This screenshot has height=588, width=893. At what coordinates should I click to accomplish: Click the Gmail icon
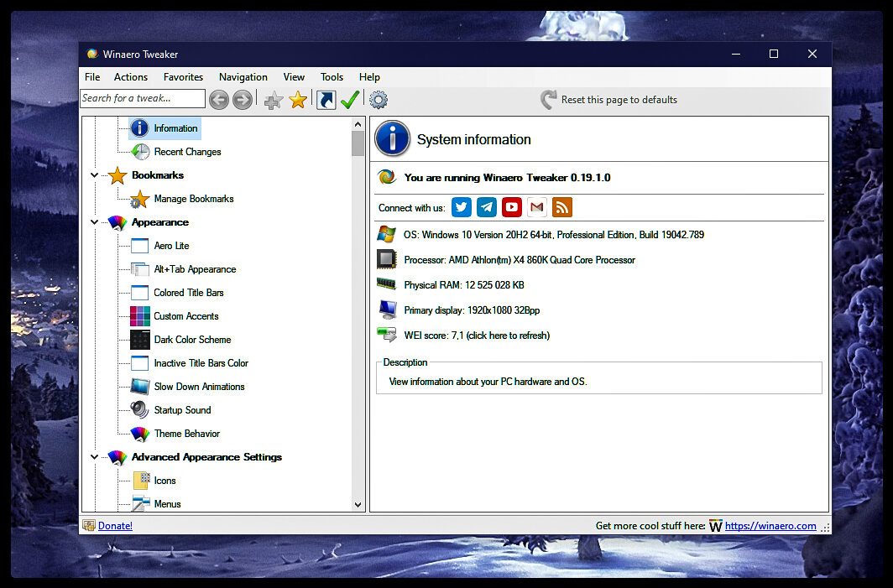coord(536,207)
